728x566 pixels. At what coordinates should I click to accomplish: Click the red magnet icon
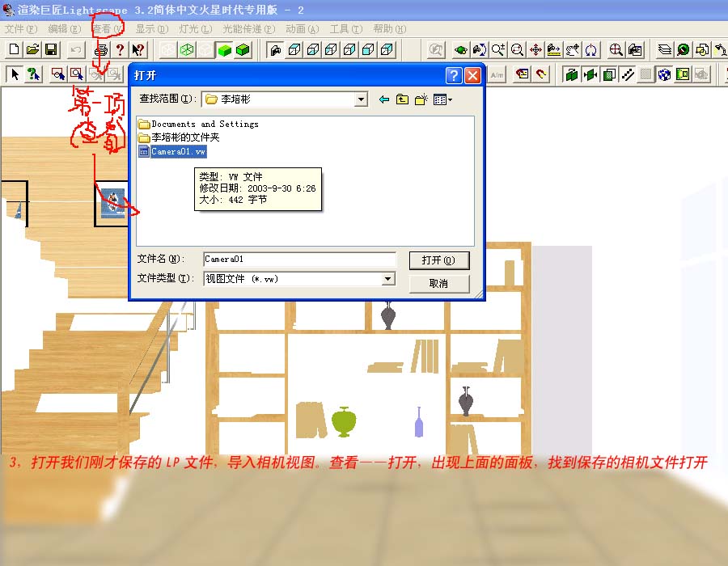pos(541,74)
